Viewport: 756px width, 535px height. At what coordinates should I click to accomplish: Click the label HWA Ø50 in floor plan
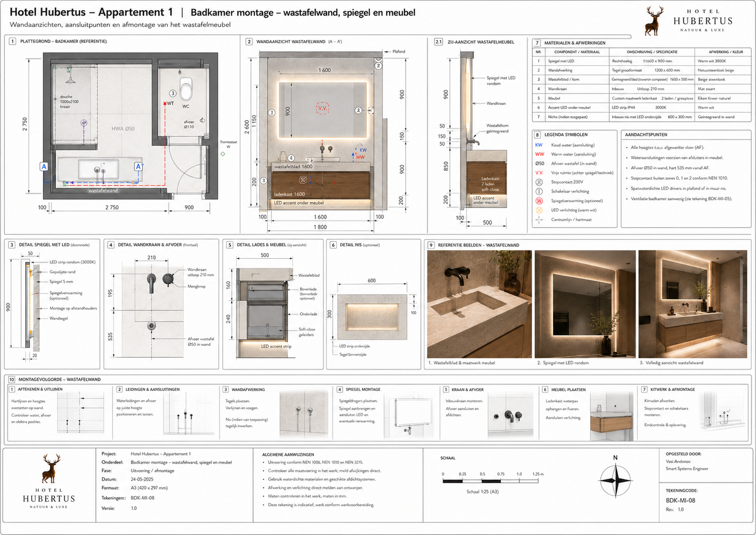[123, 129]
